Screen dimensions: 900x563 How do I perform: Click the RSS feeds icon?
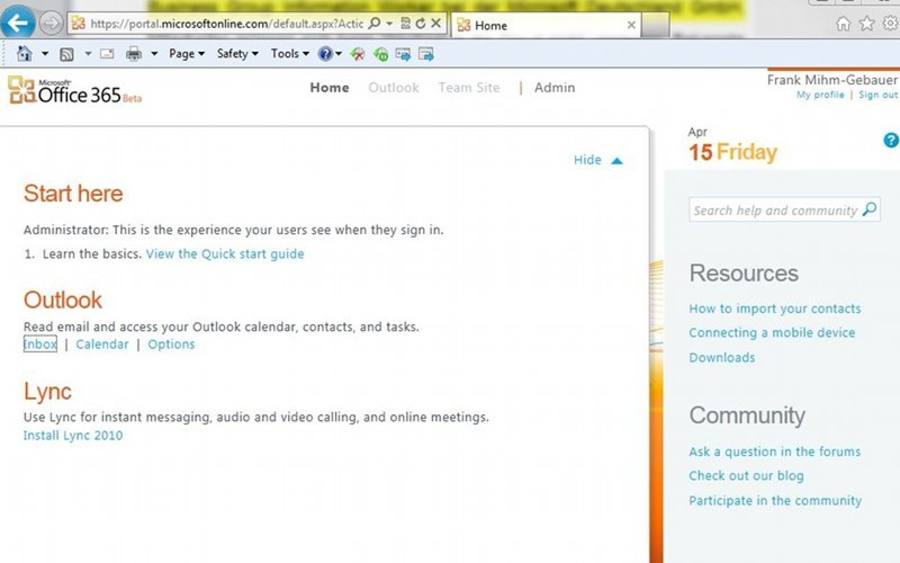(x=67, y=54)
